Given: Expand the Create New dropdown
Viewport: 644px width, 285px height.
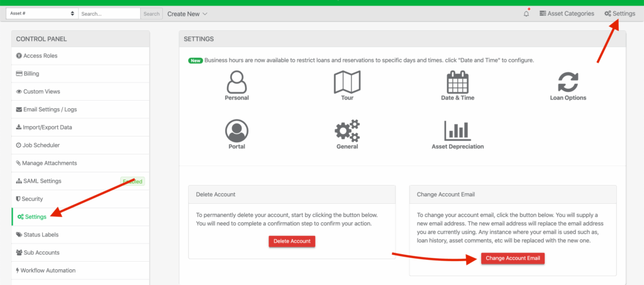Looking at the screenshot, I should [x=187, y=14].
